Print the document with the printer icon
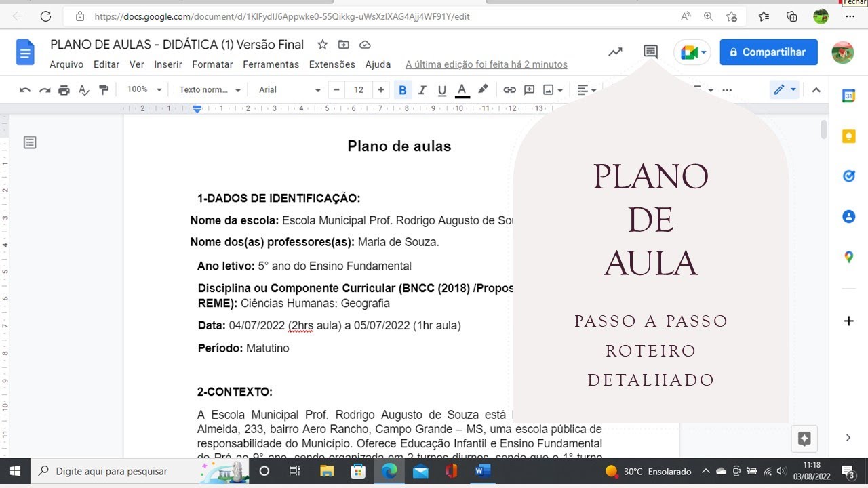This screenshot has height=488, width=868. click(x=64, y=89)
